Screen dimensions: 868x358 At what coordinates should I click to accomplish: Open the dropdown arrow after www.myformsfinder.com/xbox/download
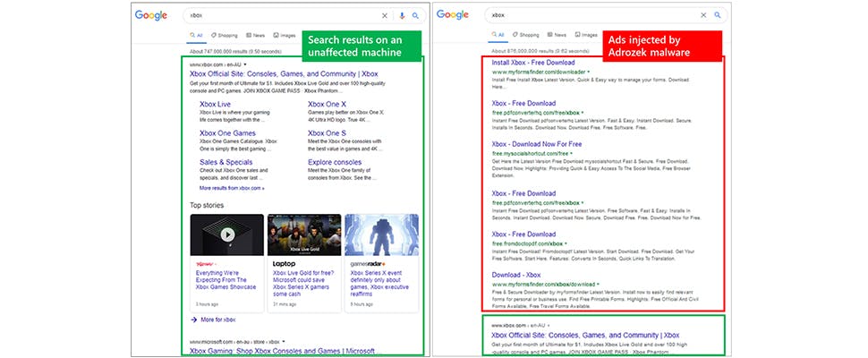(x=598, y=285)
